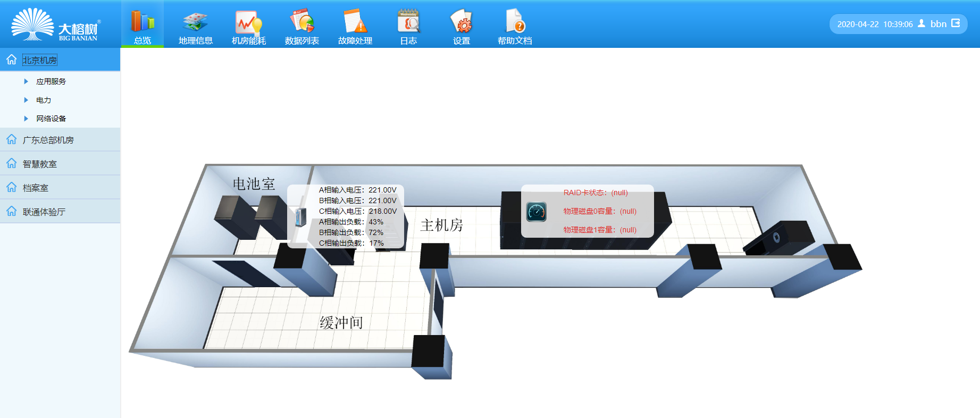Screen dimensions: 980x418
Task: Select 智慧教室 in the sidebar
Action: [60, 164]
